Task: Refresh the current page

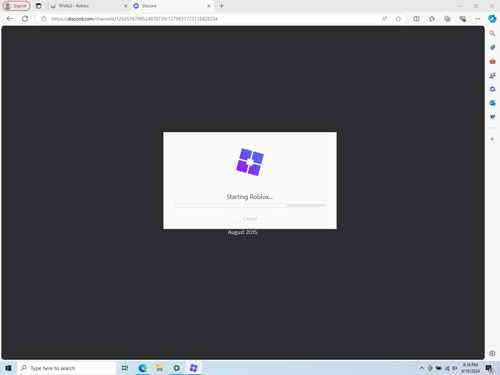Action: [x=25, y=19]
